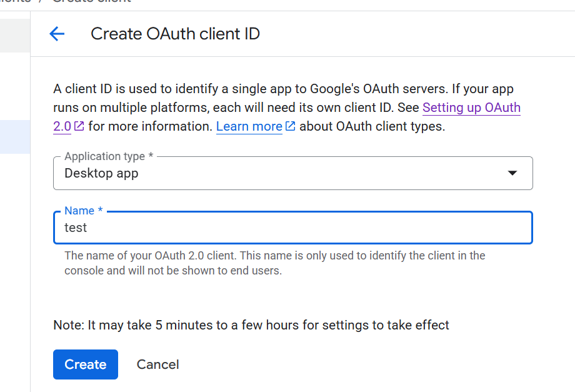Open the Learn more link

[x=249, y=126]
